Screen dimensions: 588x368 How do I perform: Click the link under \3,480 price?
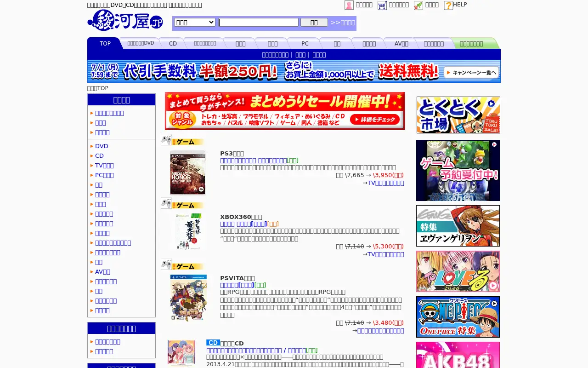point(381,330)
